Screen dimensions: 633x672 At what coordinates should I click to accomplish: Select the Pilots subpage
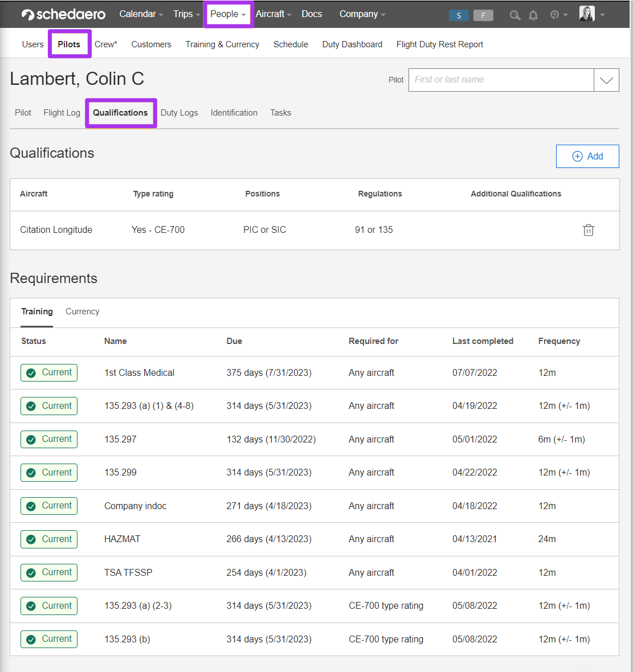69,44
